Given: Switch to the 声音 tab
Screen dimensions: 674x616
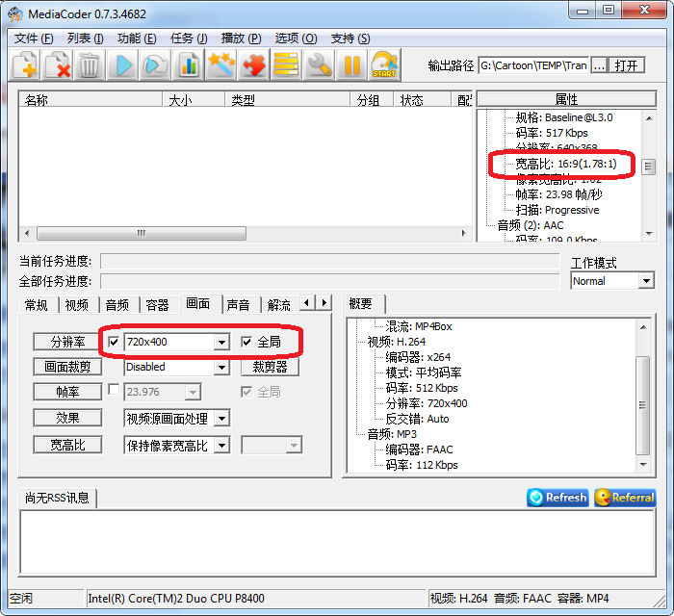Looking at the screenshot, I should tap(239, 305).
